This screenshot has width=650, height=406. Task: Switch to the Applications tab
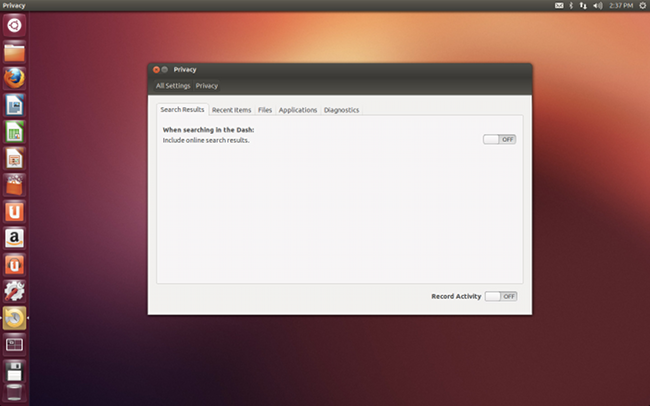[x=298, y=110]
